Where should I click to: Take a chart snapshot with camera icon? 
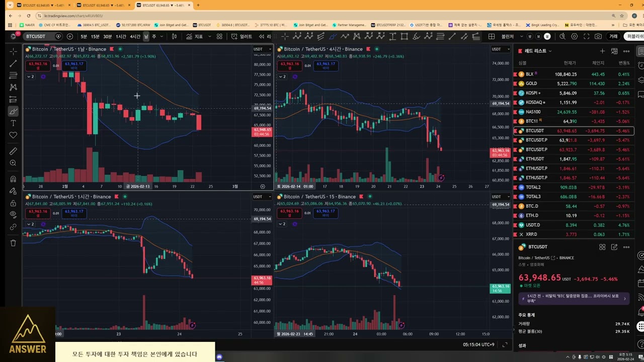(598, 36)
